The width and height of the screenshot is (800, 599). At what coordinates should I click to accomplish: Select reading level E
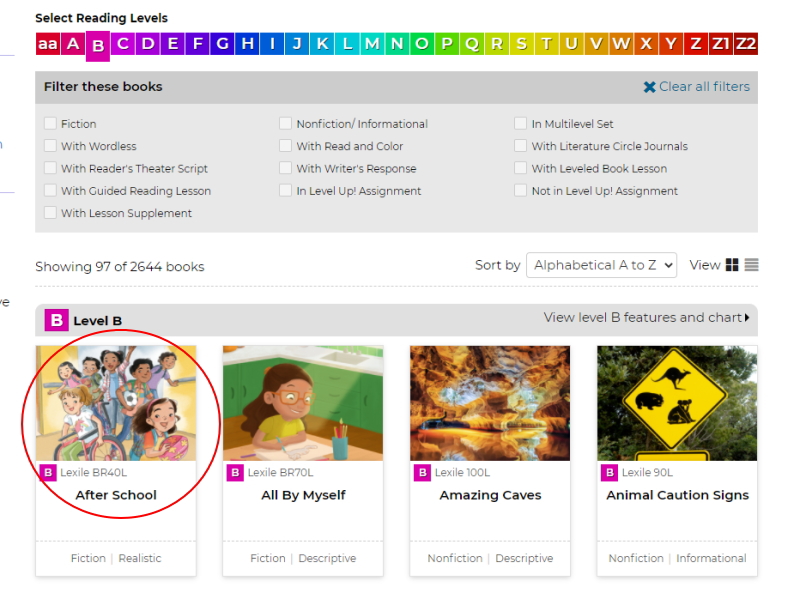coord(173,43)
